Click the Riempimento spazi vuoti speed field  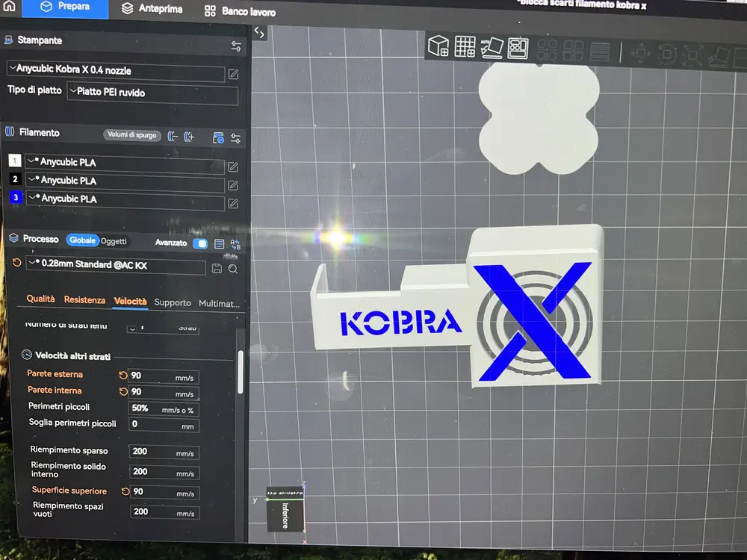coord(165,512)
